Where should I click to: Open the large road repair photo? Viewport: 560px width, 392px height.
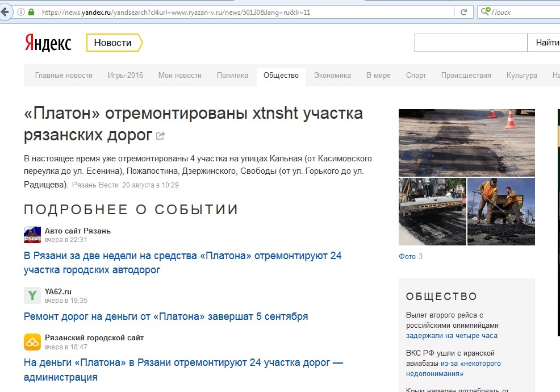(466, 143)
